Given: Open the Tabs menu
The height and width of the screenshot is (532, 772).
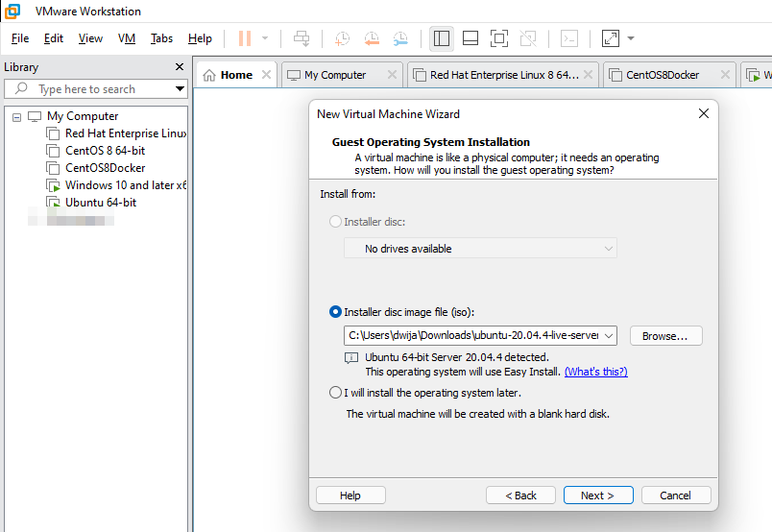Looking at the screenshot, I should tap(161, 38).
